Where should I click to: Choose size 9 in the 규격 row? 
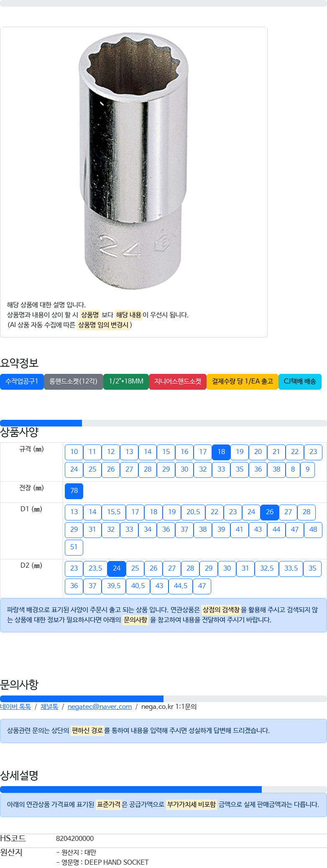[307, 470]
